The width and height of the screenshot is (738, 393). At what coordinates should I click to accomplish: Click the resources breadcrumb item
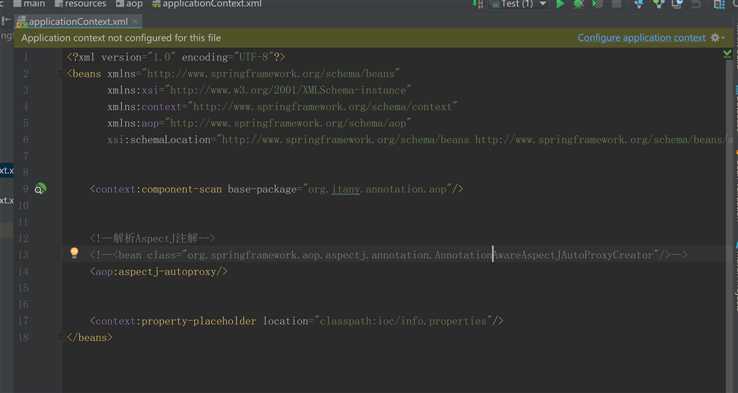coord(80,4)
